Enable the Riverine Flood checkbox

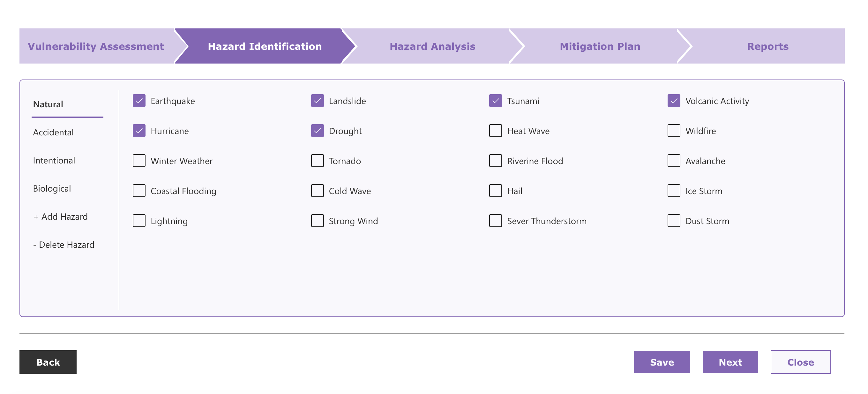click(495, 161)
